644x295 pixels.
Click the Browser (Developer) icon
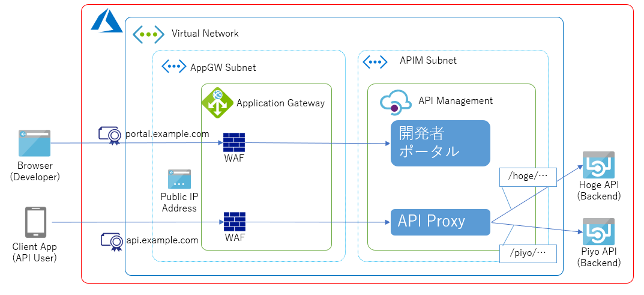point(34,143)
